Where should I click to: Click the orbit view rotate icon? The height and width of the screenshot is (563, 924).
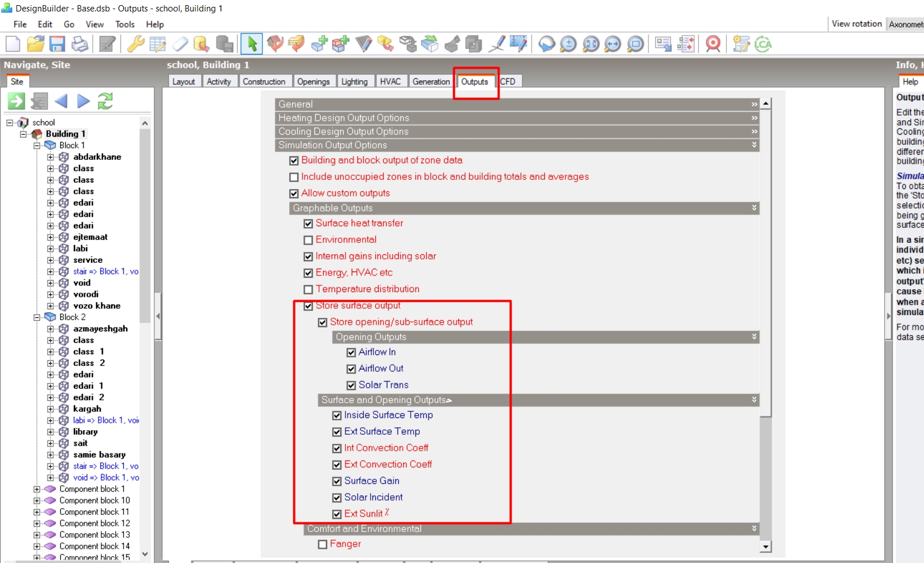[x=546, y=44]
